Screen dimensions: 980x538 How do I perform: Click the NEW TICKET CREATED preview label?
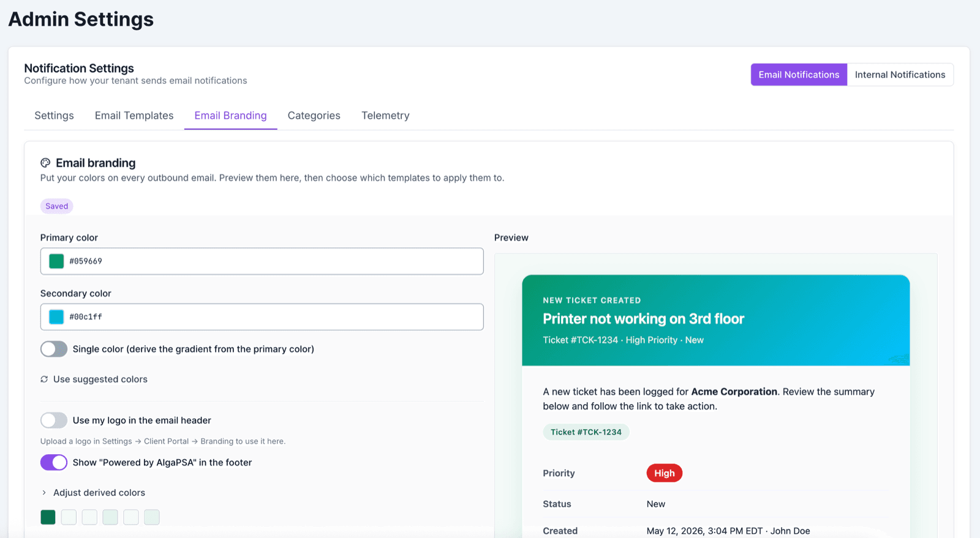click(x=592, y=301)
